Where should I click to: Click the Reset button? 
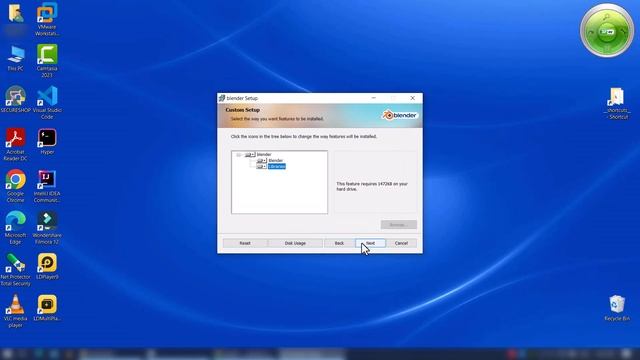[x=245, y=243]
